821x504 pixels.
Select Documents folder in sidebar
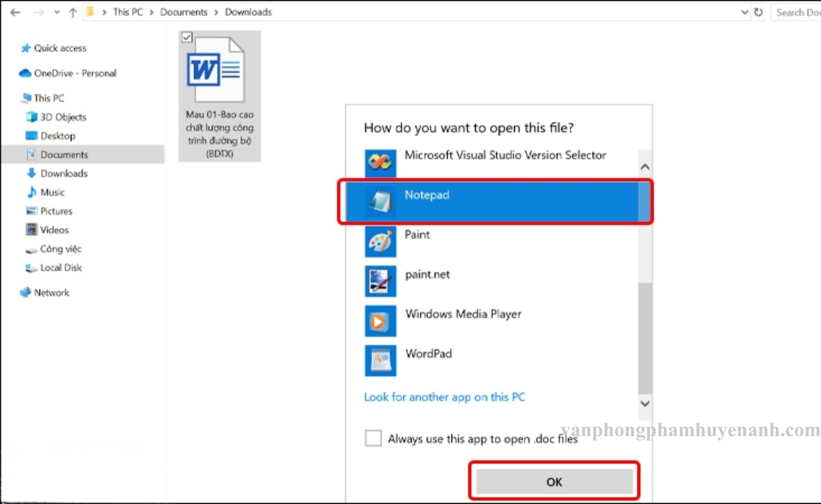(x=64, y=155)
